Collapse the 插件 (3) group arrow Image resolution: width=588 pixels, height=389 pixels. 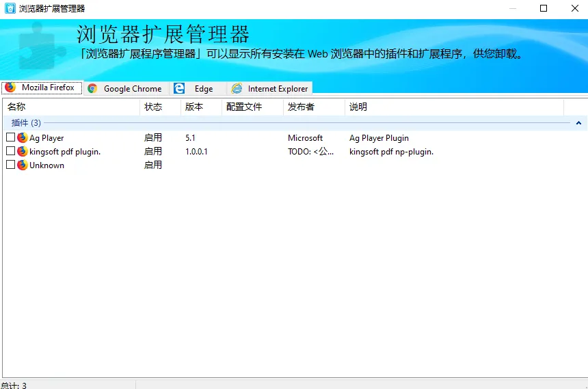coord(578,123)
